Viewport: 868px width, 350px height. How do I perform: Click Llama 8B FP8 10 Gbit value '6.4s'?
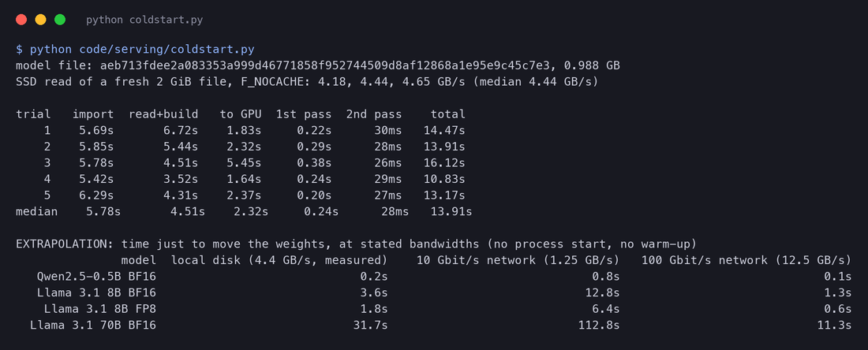coord(605,309)
